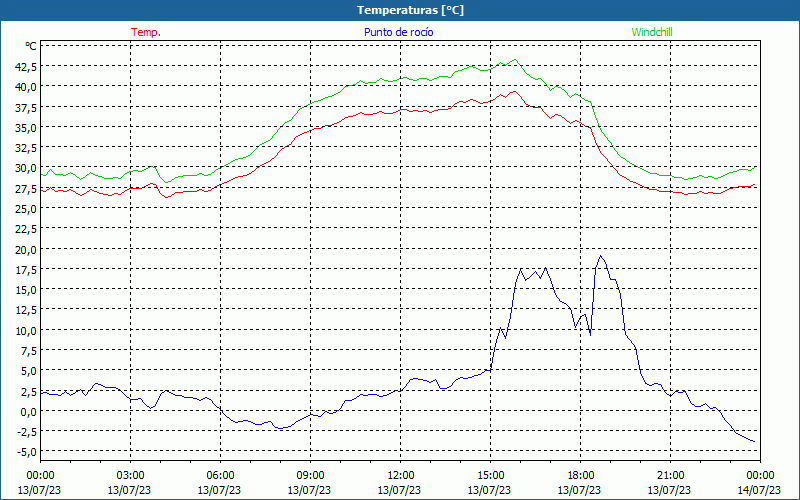Click the 14/07/23 date label
Screen dimensions: 800x500
(759, 490)
